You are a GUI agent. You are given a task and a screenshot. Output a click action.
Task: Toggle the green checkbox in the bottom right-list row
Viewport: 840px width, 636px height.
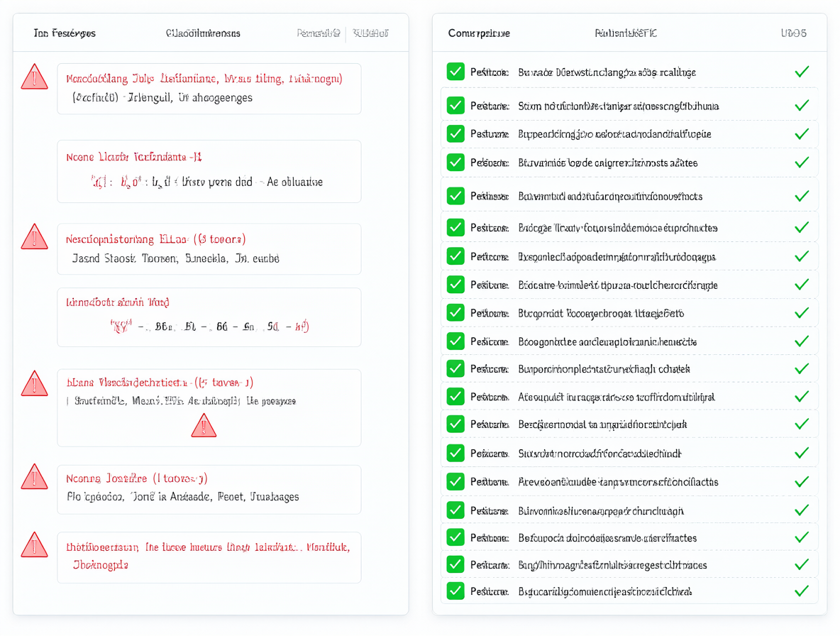[455, 591]
